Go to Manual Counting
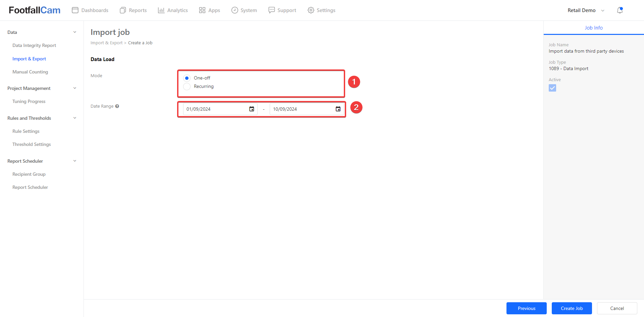The image size is (644, 317). 30,72
